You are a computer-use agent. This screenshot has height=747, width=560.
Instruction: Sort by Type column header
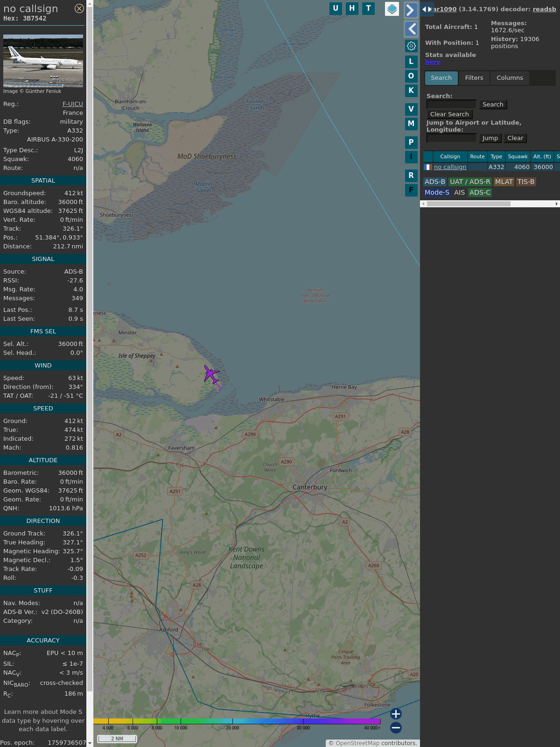496,157
